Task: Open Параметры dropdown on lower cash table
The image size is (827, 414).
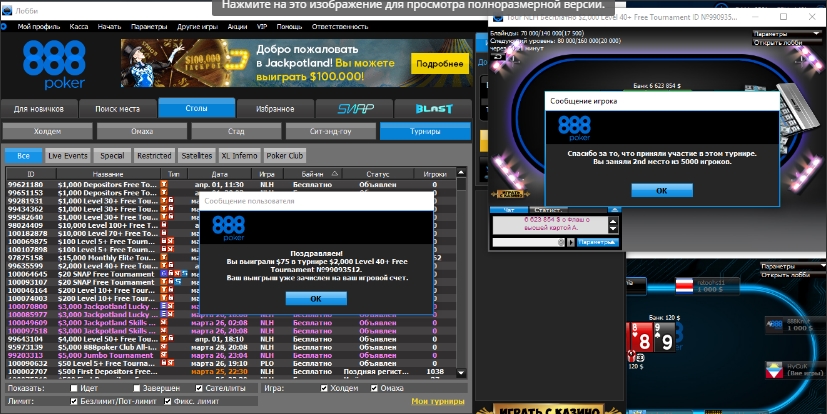Action: (x=793, y=266)
